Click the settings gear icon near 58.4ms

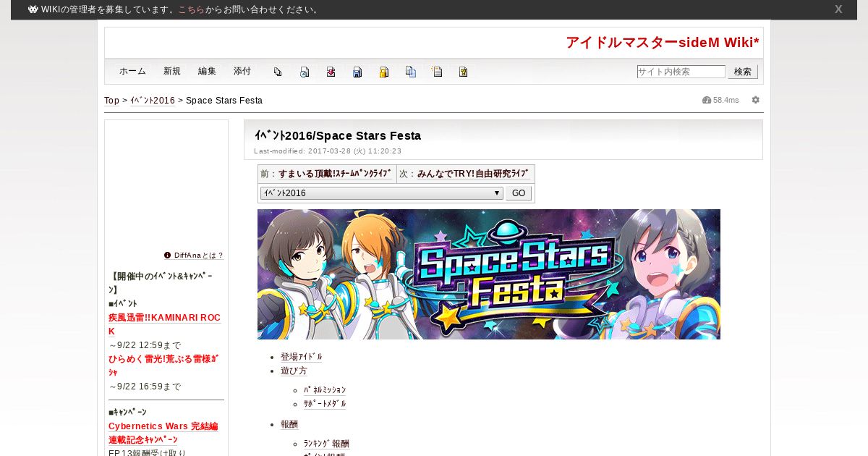tap(756, 100)
